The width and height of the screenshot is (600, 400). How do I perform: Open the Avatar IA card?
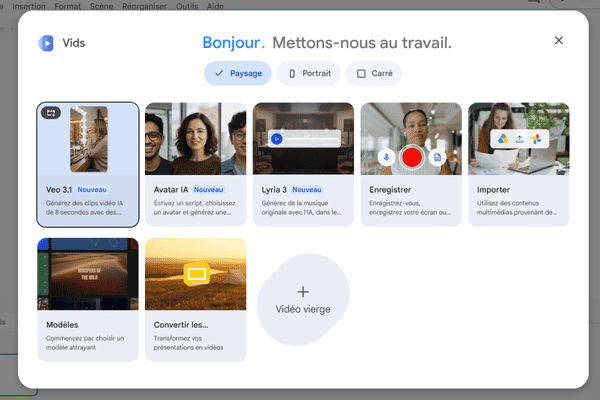point(196,165)
